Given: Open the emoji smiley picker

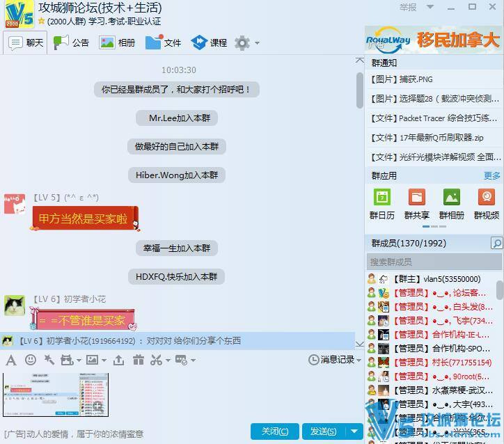Looking at the screenshot, I should [x=31, y=360].
